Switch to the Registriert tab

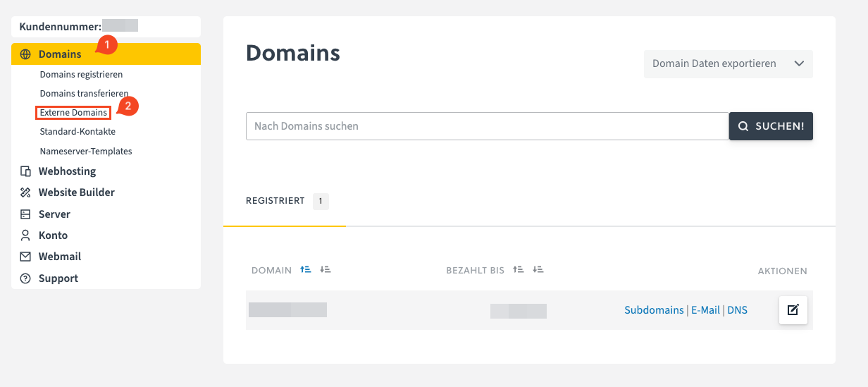click(x=275, y=202)
